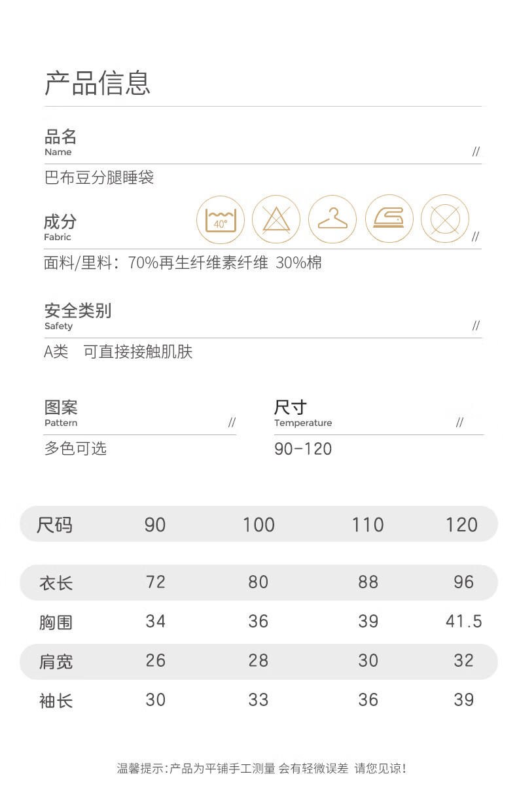Select size 90 column header
Image resolution: width=517 pixels, height=812 pixels.
[x=155, y=525]
